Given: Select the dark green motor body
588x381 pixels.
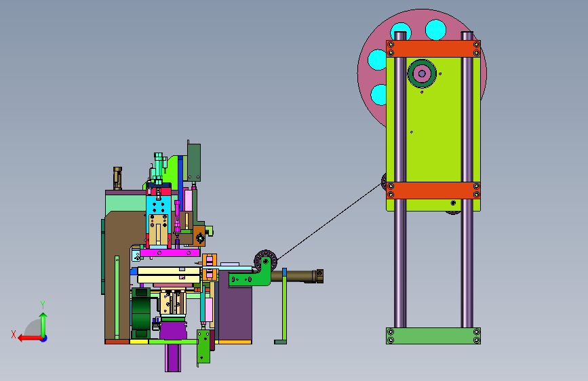Looking at the screenshot, I should pos(141,313).
